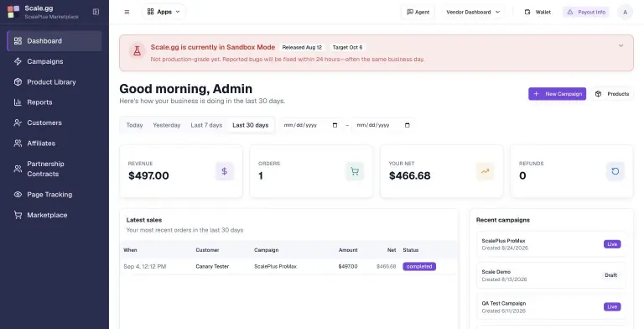Open the Scale Demo campaign card
This screenshot has width=644, height=329.
[x=551, y=275]
